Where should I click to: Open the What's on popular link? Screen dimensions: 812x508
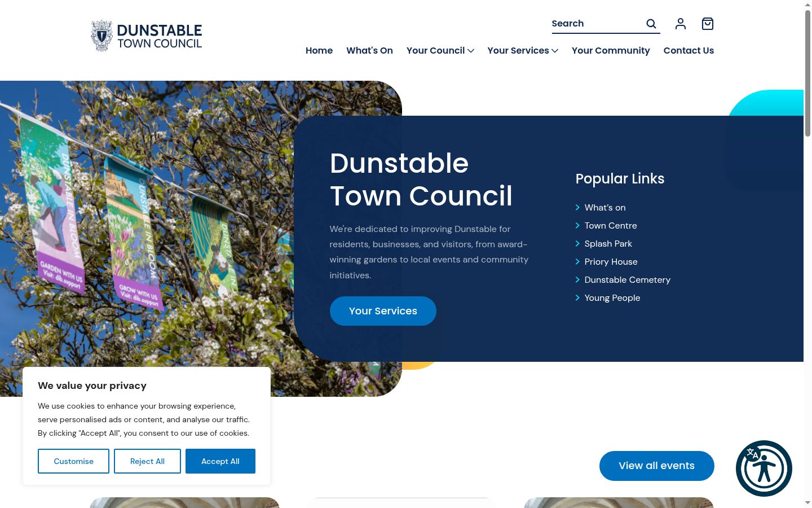605,208
